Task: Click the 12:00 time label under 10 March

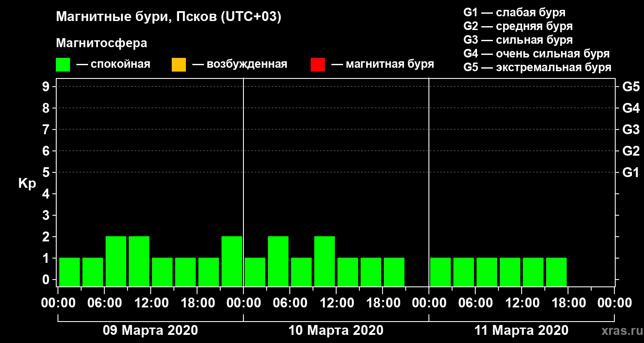Action: 337,303
